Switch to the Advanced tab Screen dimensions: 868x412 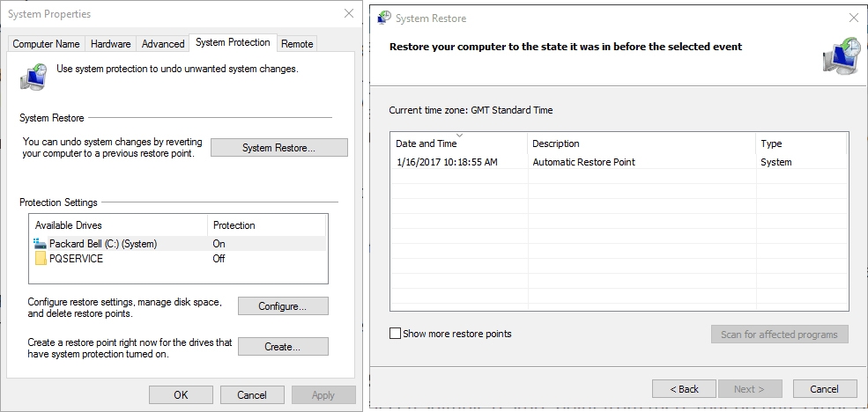[x=163, y=44]
